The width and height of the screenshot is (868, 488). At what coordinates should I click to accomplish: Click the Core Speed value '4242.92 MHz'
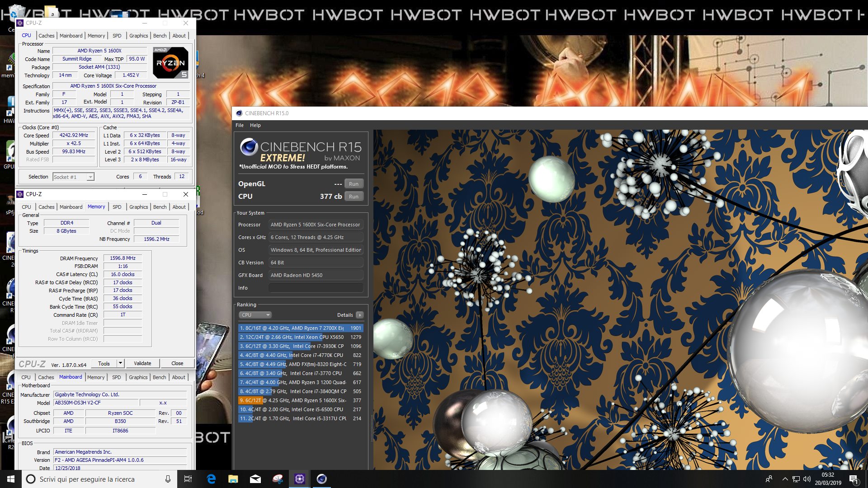point(74,135)
